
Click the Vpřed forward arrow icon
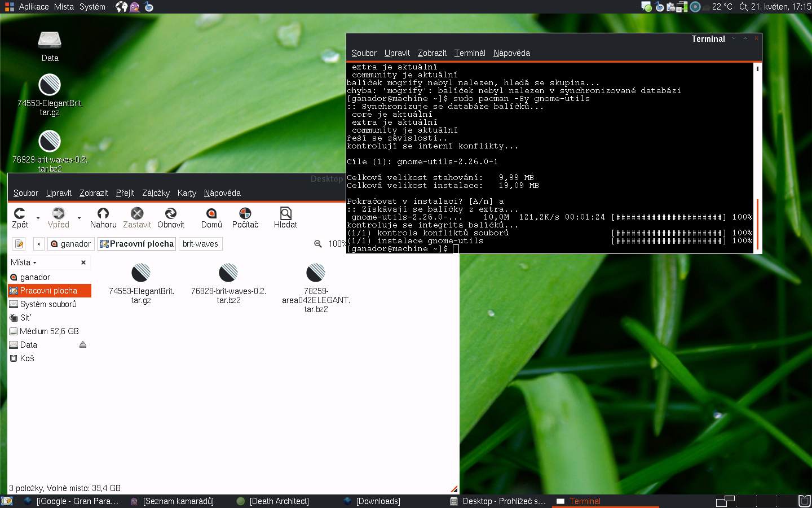pyautogui.click(x=58, y=213)
